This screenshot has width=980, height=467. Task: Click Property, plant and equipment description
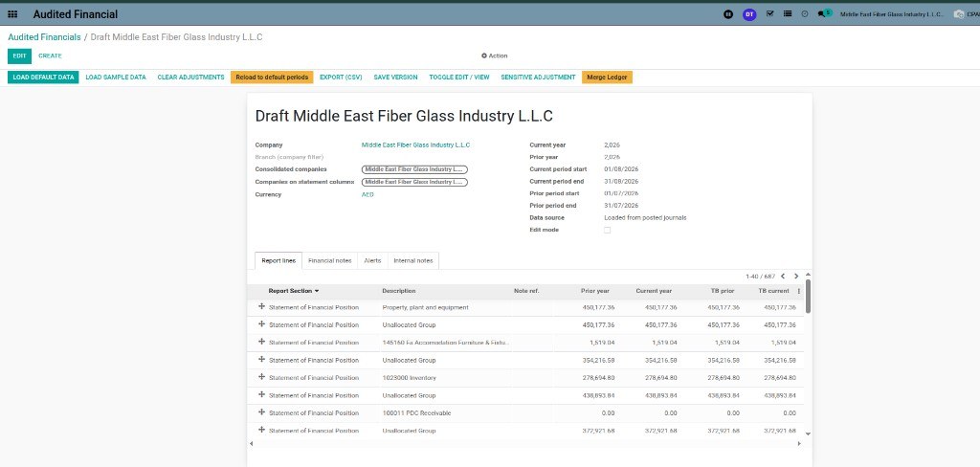coord(425,307)
